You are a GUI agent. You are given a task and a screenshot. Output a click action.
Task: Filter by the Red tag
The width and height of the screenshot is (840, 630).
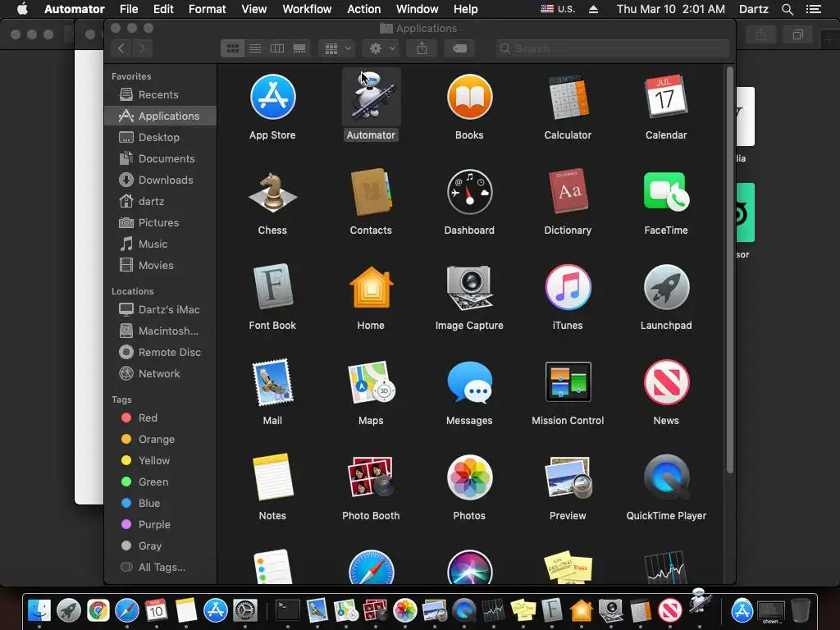click(x=160, y=418)
